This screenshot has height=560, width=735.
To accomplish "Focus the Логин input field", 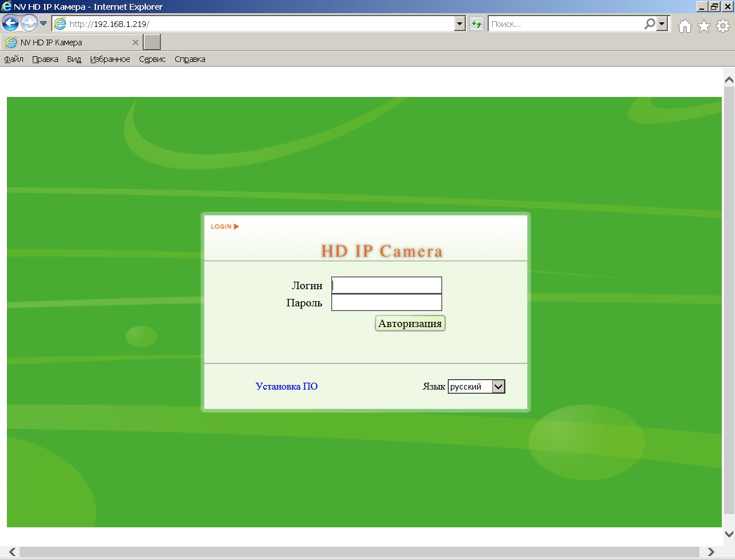I will point(386,285).
